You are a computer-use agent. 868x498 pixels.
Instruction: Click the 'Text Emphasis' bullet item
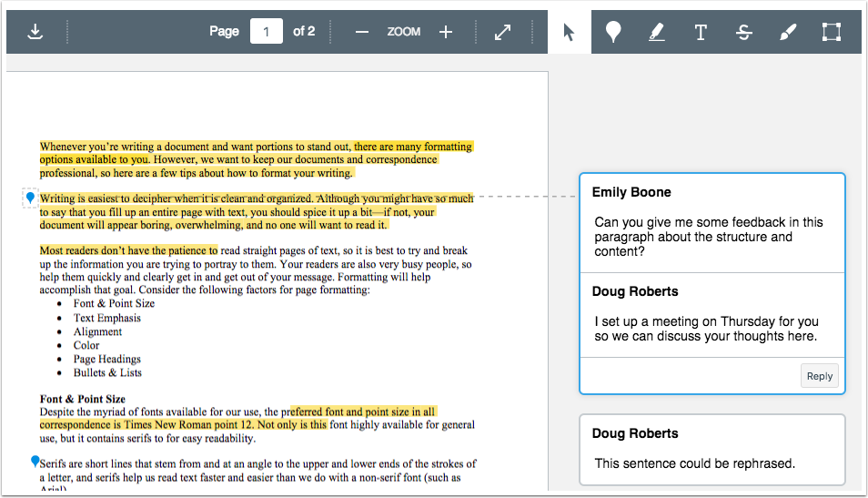pyautogui.click(x=107, y=318)
